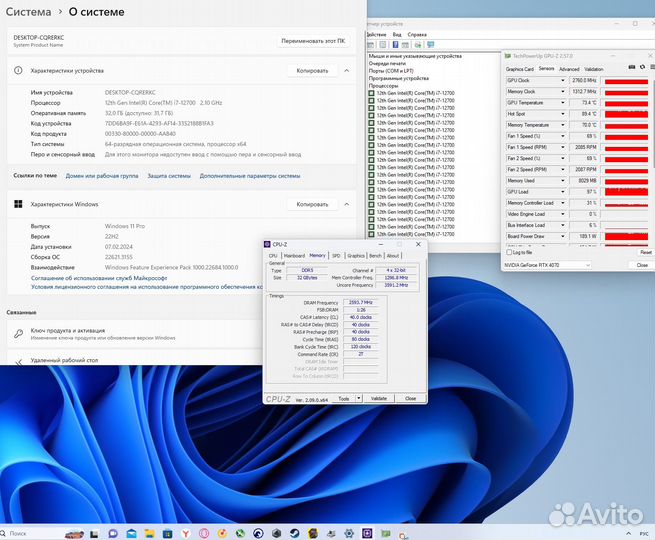The image size is (655, 540).
Task: Switch to the Graphics tab in CPU-Z
Action: pyautogui.click(x=355, y=256)
